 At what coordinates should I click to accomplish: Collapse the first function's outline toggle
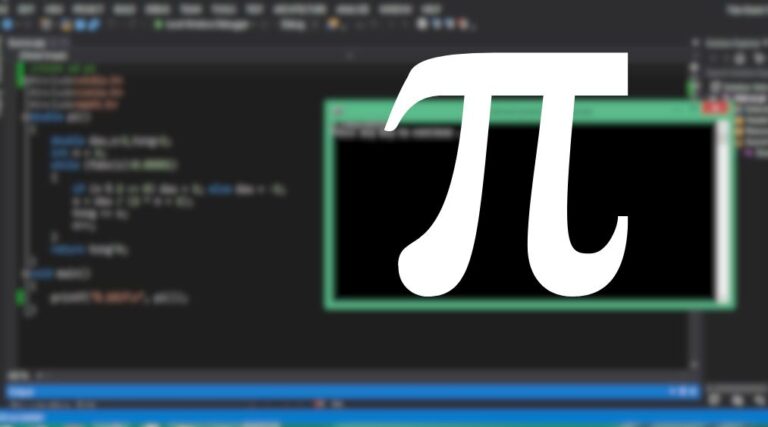click(22, 117)
